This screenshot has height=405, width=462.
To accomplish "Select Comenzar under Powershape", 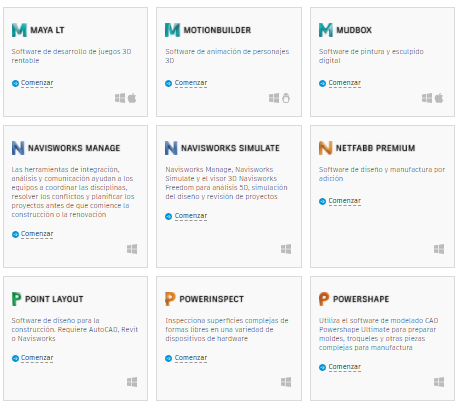I will (x=345, y=367).
